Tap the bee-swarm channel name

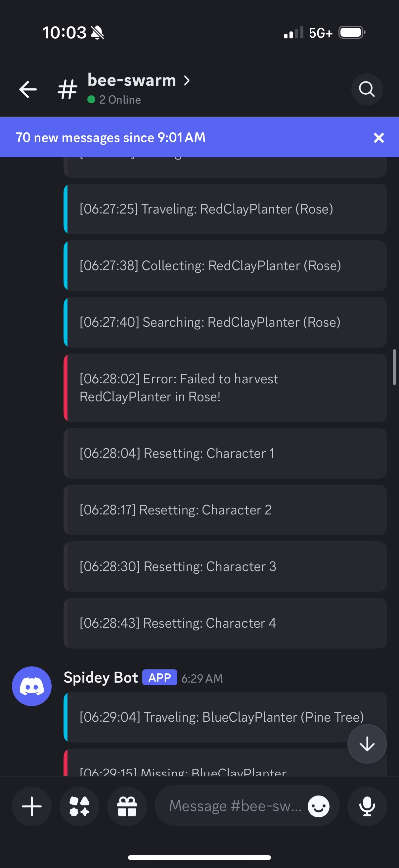point(132,80)
